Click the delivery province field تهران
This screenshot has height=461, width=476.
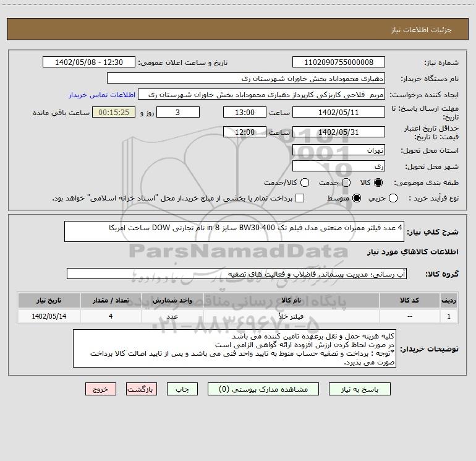coord(339,150)
